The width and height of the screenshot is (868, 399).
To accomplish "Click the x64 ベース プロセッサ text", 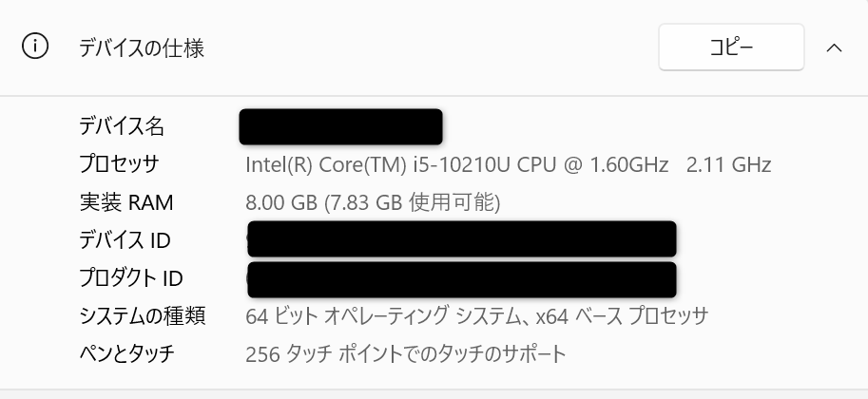I will [x=622, y=316].
